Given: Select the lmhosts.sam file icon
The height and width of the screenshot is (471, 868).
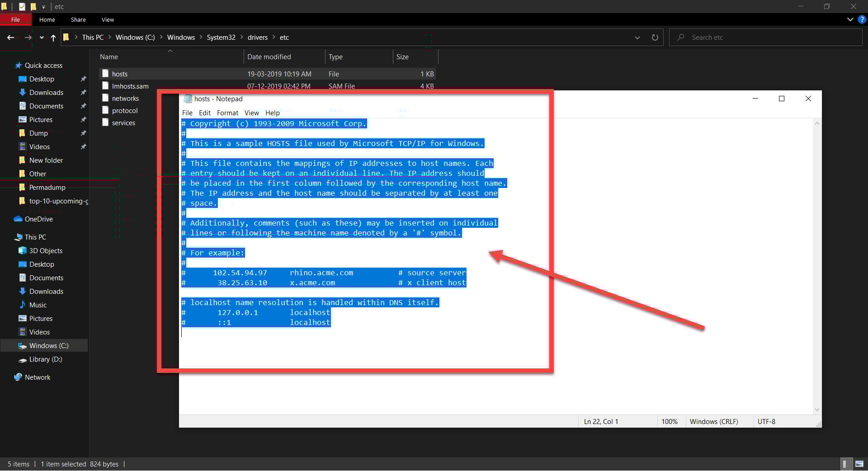Looking at the screenshot, I should click(105, 85).
